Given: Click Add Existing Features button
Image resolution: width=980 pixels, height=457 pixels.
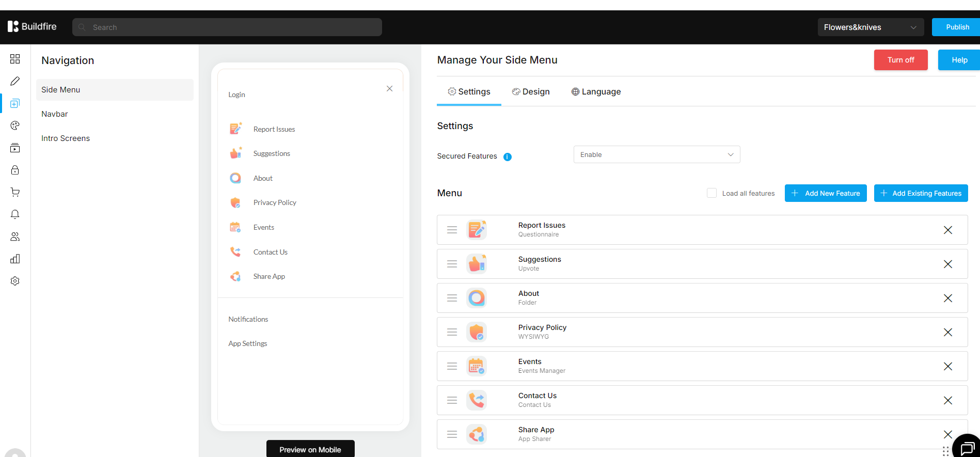Looking at the screenshot, I should [x=921, y=193].
